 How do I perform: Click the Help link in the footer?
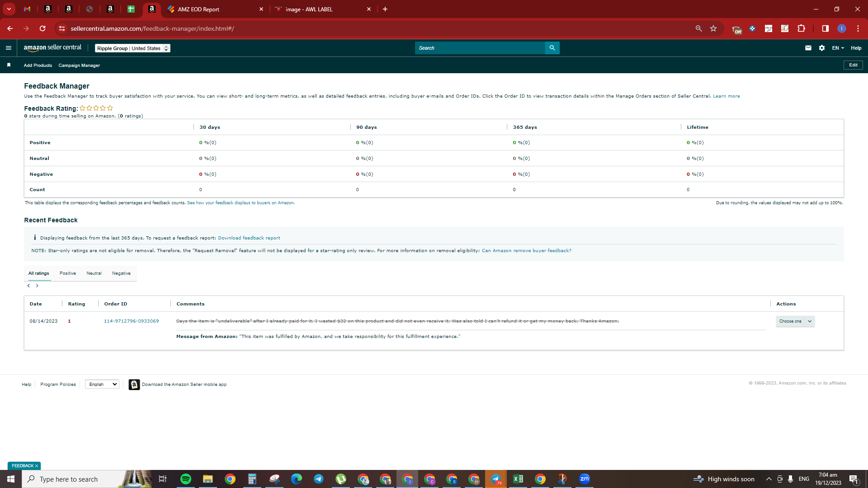[x=27, y=385]
